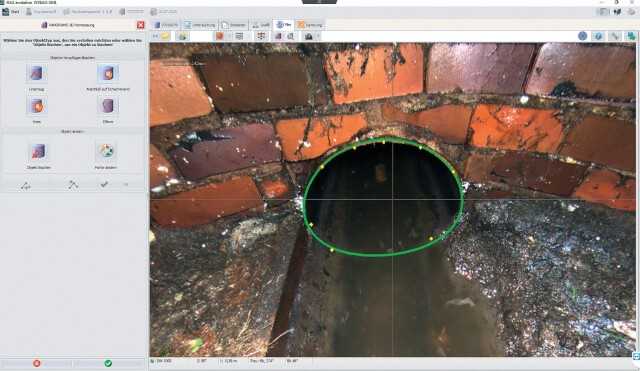Click the Start button in top toolbar
The width and height of the screenshot is (640, 371).
tap(11, 12)
